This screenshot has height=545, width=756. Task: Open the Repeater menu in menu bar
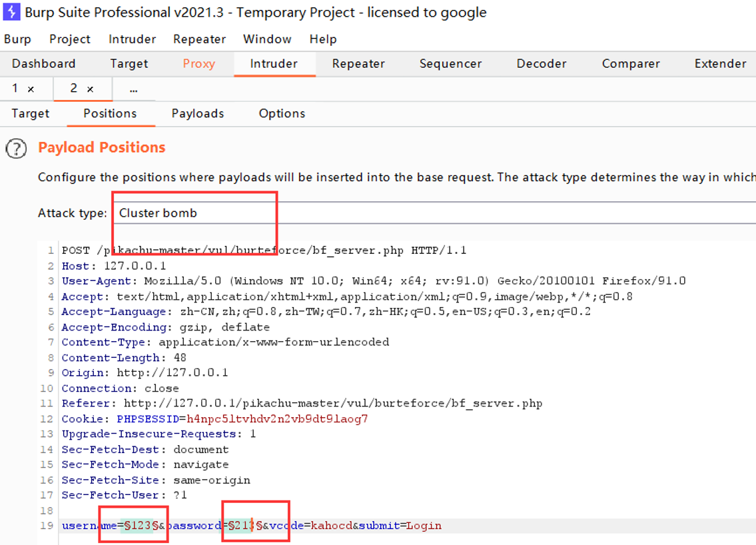point(200,39)
